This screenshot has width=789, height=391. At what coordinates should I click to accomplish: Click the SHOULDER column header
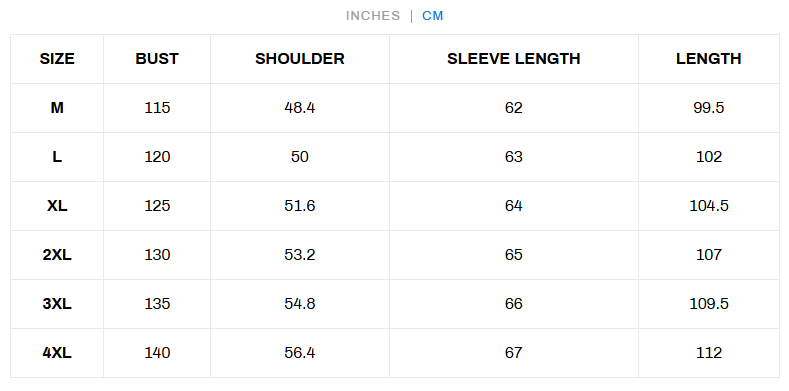[300, 59]
